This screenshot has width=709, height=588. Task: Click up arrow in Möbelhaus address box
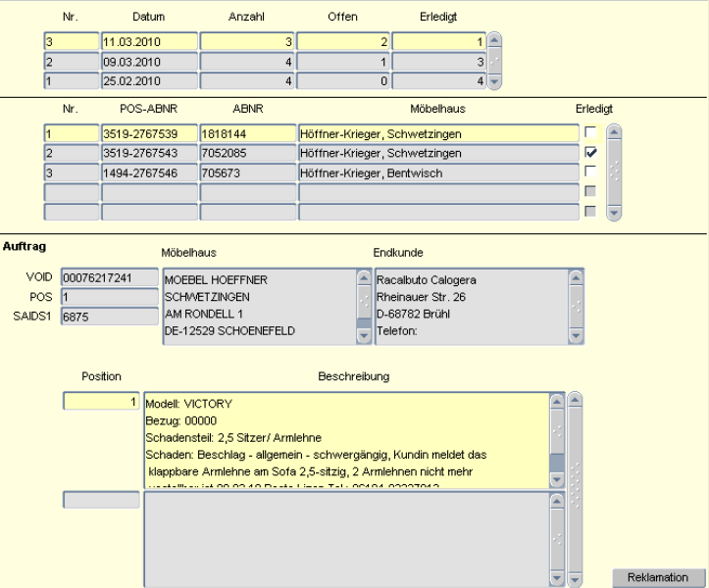pos(363,278)
